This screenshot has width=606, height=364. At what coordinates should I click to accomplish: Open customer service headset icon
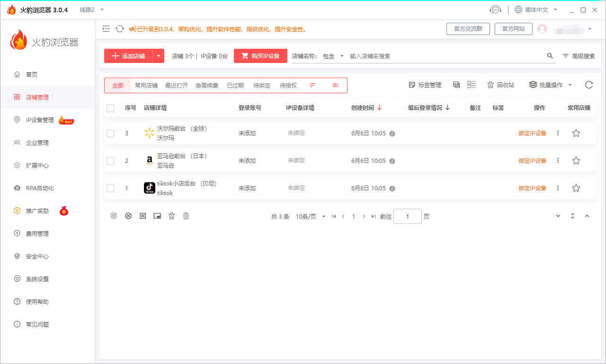(x=495, y=10)
